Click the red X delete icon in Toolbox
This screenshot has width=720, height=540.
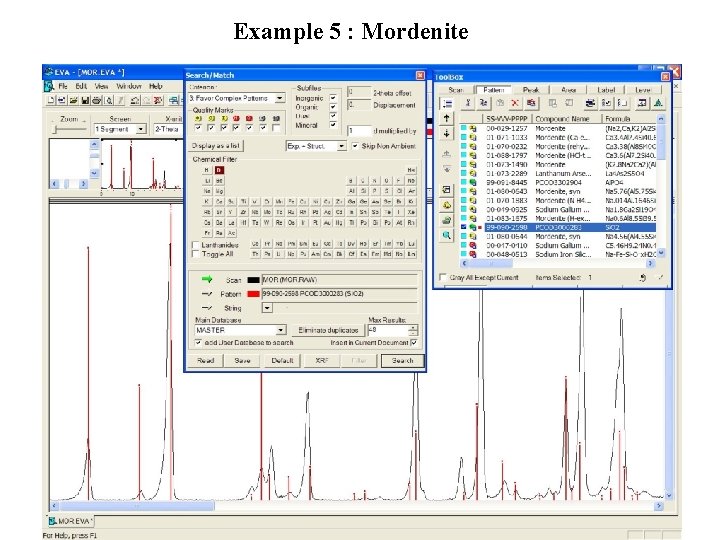coord(515,103)
